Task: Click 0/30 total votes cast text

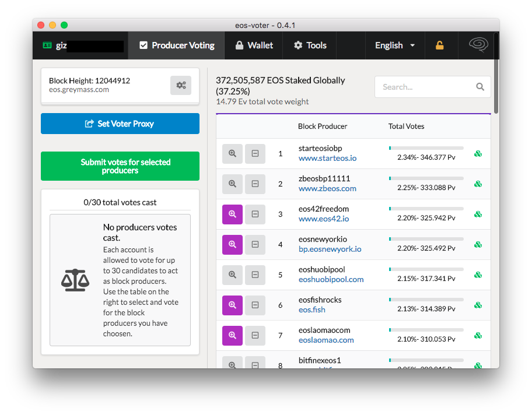Action: coord(120,202)
